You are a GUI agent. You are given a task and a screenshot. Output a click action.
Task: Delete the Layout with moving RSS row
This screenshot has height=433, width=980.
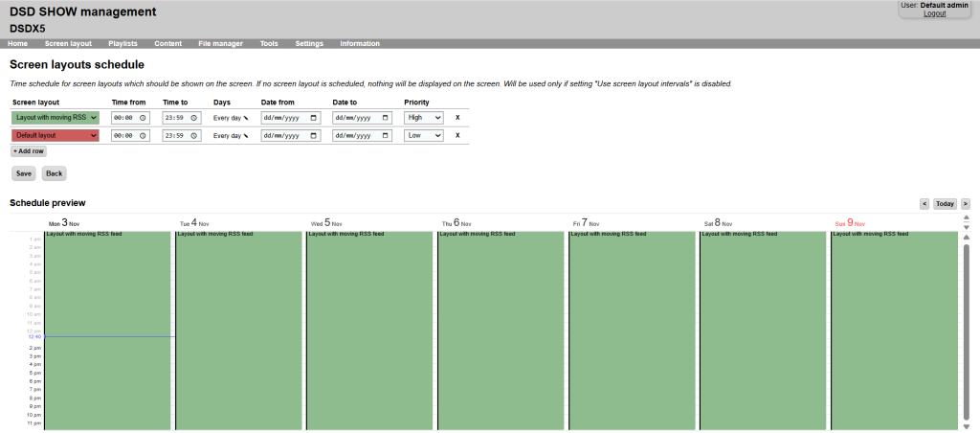click(x=457, y=117)
